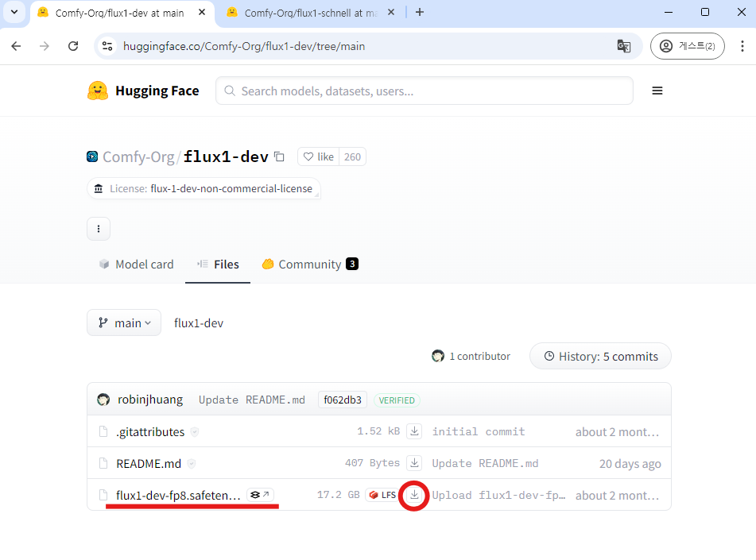Viewport: 756px width, 560px height.
Task: Open site information icon in address bar
Action: tap(107, 46)
